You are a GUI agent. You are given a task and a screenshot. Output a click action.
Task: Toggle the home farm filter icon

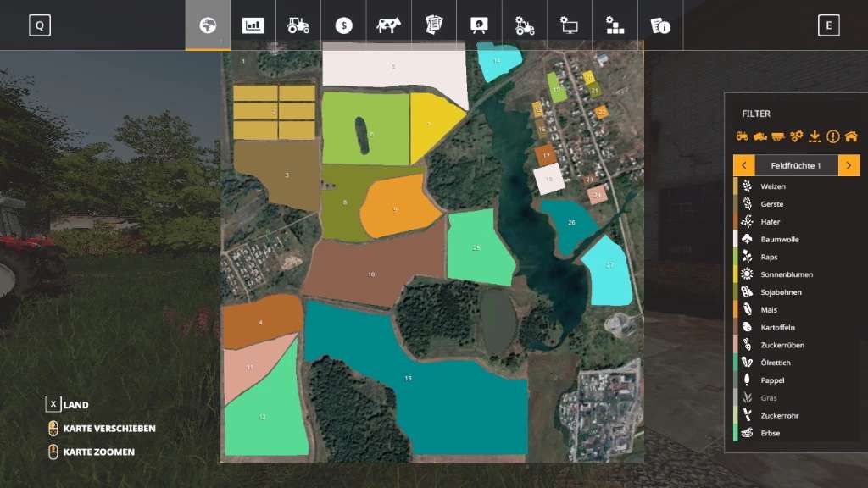pyautogui.click(x=851, y=136)
